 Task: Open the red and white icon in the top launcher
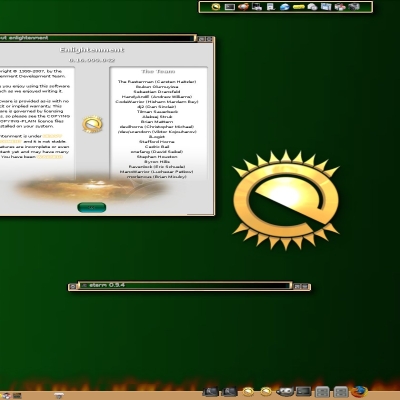tap(340, 7)
